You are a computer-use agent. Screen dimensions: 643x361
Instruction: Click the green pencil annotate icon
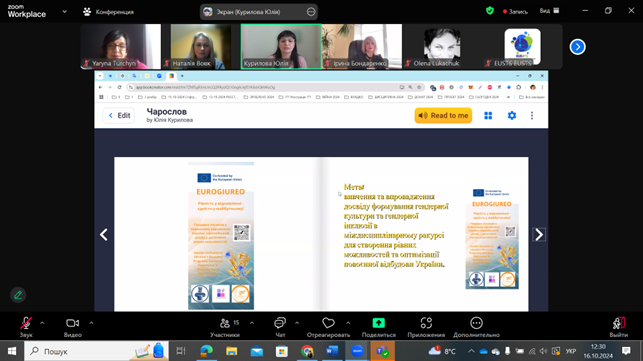(x=18, y=295)
